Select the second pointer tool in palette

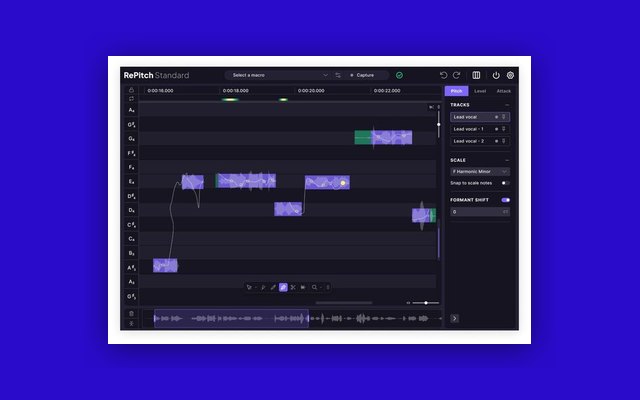(263, 287)
